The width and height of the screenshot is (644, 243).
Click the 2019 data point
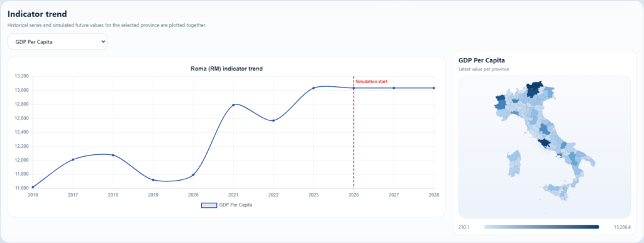[153, 179]
